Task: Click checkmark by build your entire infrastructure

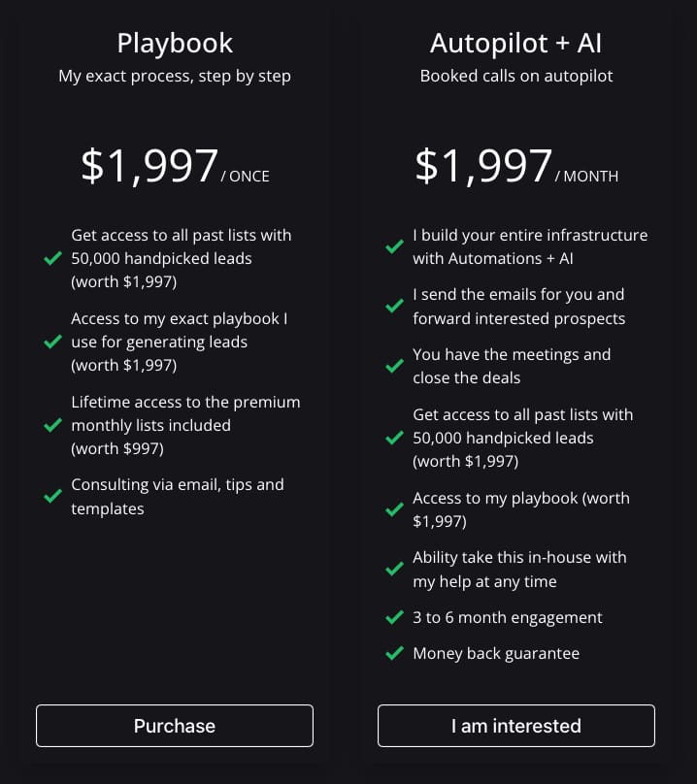Action: pyautogui.click(x=394, y=247)
